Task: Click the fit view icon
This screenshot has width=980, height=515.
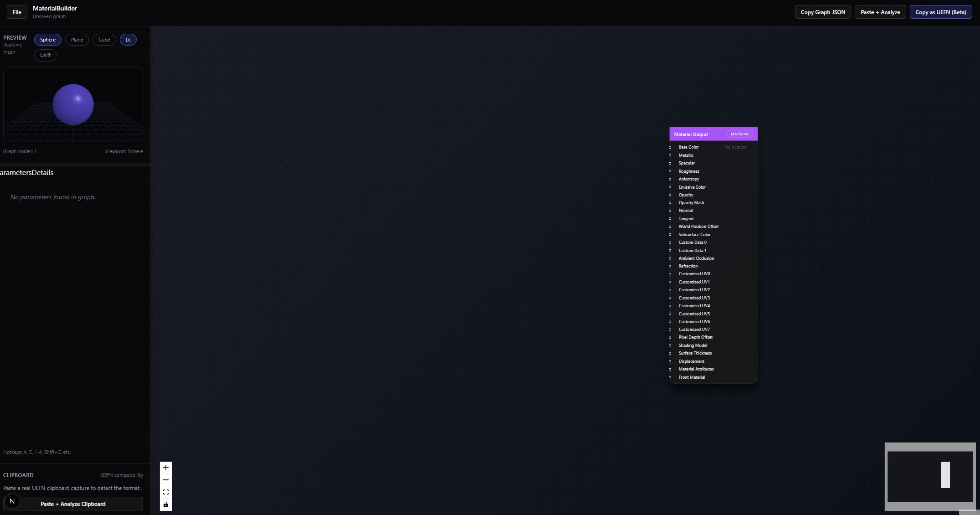Action: [x=166, y=492]
